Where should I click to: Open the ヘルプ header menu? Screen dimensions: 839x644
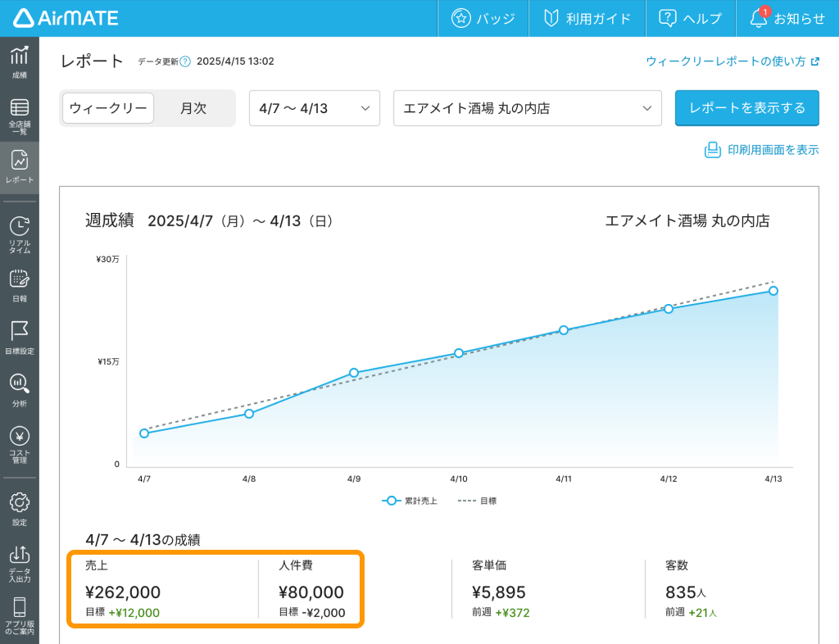(x=691, y=18)
